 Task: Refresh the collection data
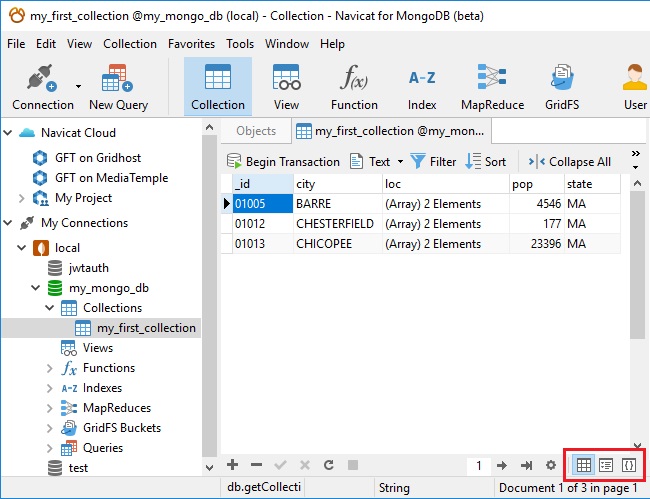(329, 465)
